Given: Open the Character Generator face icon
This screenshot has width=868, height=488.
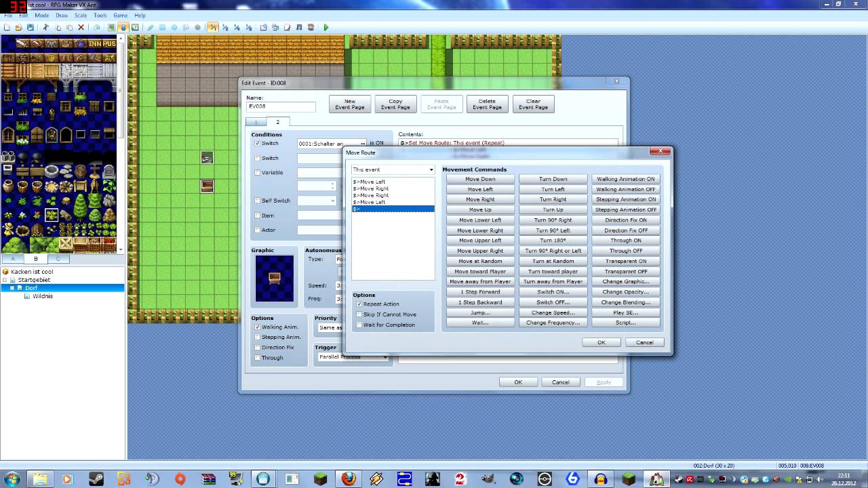Looking at the screenshot, I should point(311,27).
